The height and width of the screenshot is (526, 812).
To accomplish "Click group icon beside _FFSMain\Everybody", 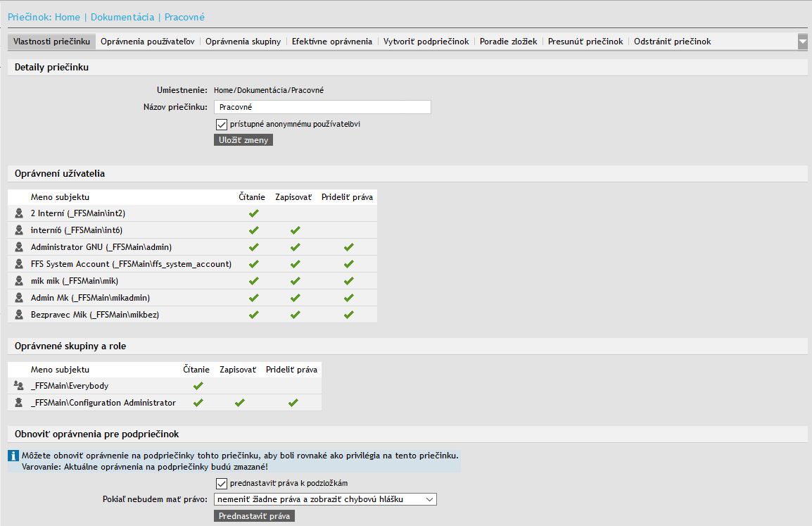I will [19, 386].
